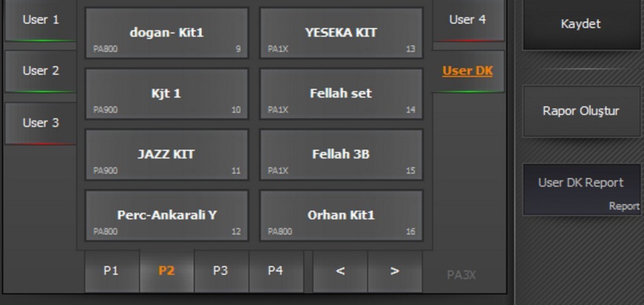Switch to page P3
The height and width of the screenshot is (305, 644).
click(220, 271)
